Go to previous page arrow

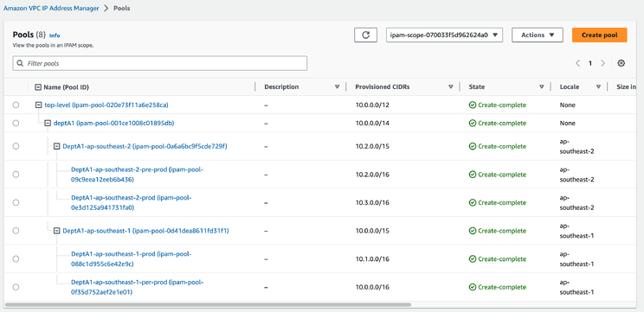click(577, 63)
